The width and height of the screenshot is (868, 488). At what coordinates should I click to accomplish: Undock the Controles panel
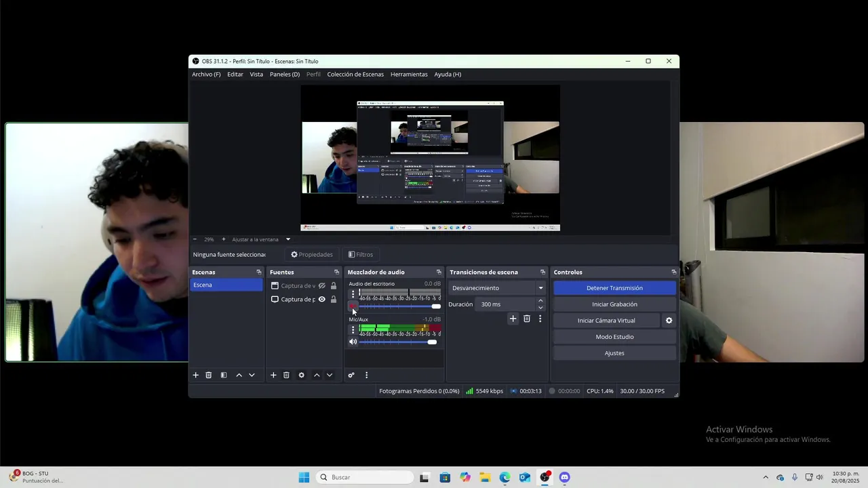click(673, 272)
